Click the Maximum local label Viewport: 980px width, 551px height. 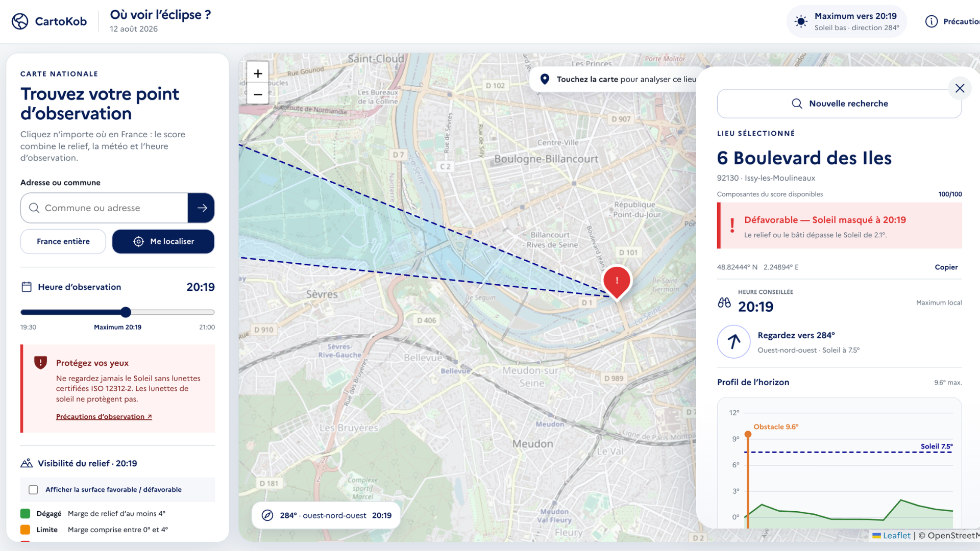pos(939,303)
